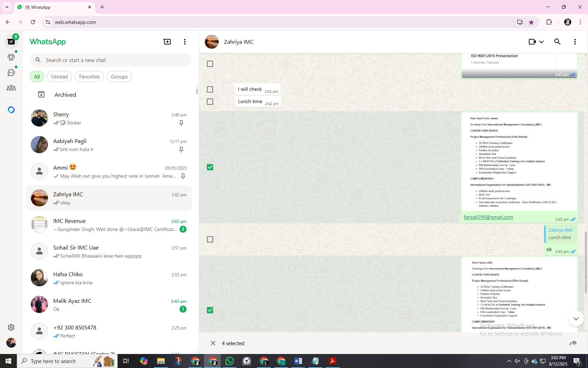Open the Malik Ayaz IMC chat
588x368 pixels.
pyautogui.click(x=109, y=304)
